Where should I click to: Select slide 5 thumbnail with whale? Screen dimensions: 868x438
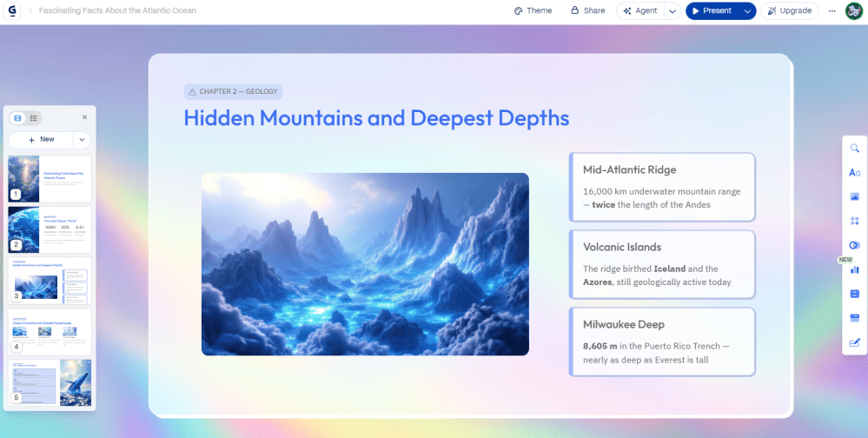pos(50,382)
